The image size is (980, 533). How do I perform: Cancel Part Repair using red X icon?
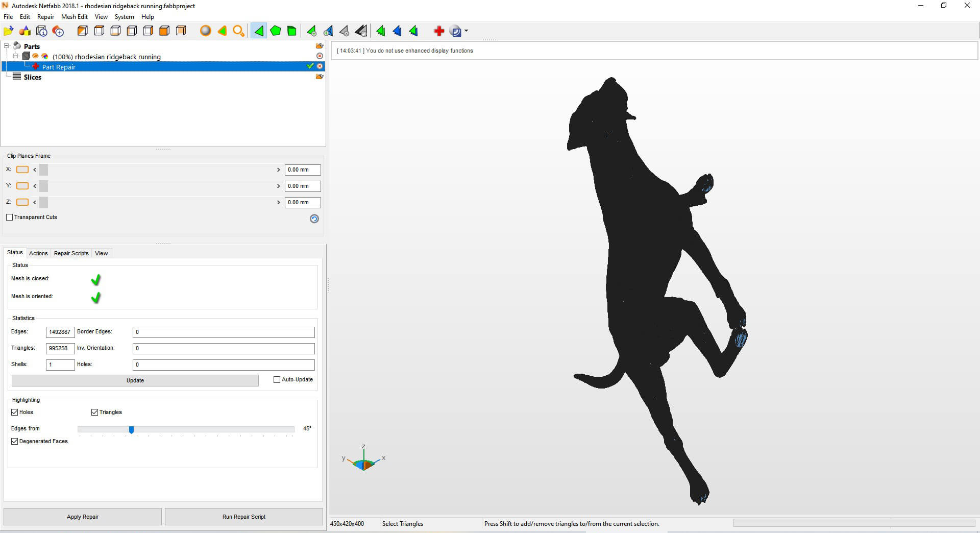click(x=320, y=66)
